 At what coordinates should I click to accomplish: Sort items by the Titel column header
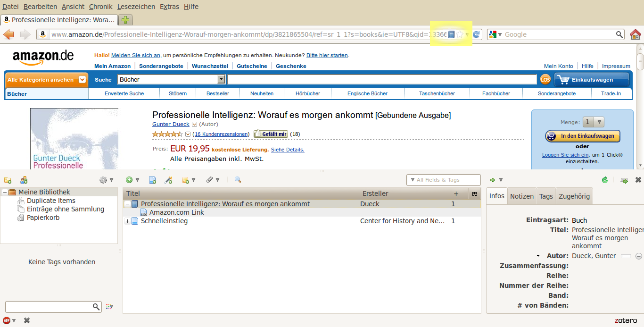[241, 193]
